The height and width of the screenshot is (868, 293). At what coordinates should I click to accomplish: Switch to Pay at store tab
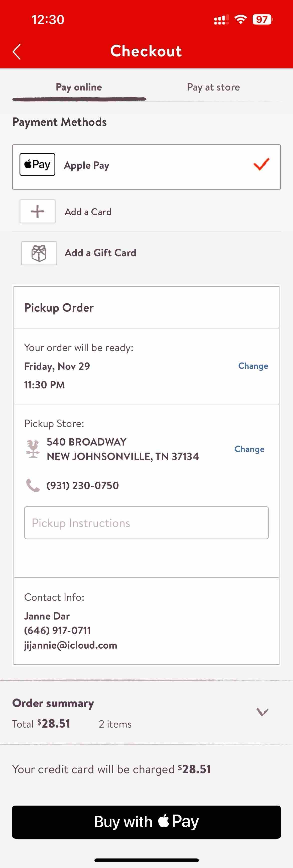point(213,87)
